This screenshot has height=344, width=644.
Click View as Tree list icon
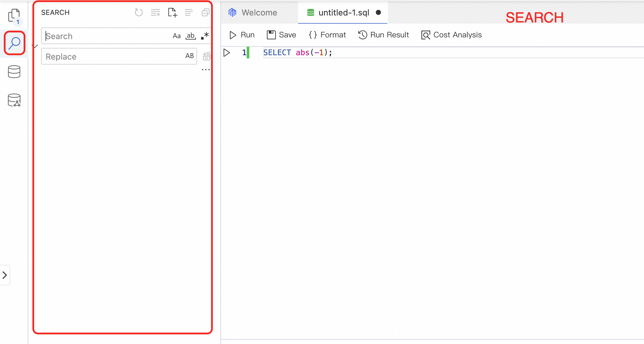[189, 13]
